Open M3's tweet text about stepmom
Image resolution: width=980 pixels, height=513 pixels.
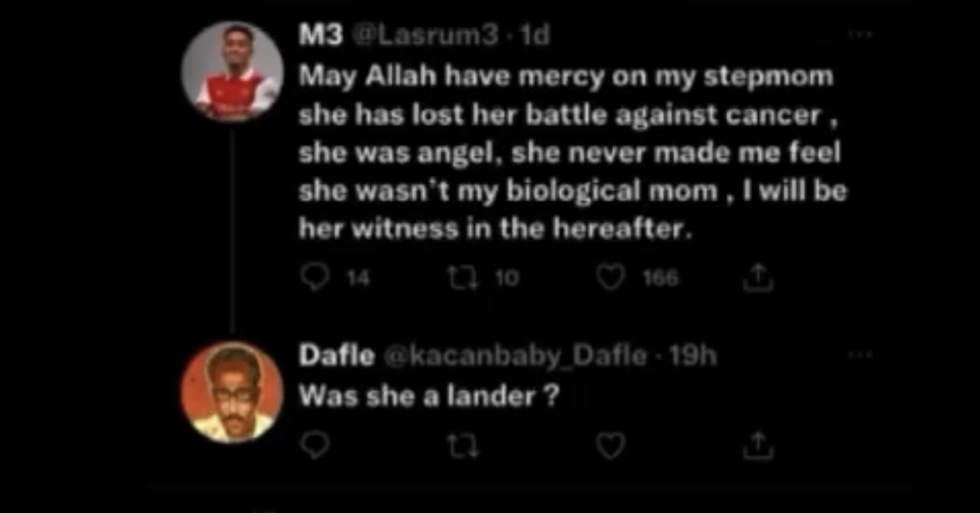coord(572,152)
